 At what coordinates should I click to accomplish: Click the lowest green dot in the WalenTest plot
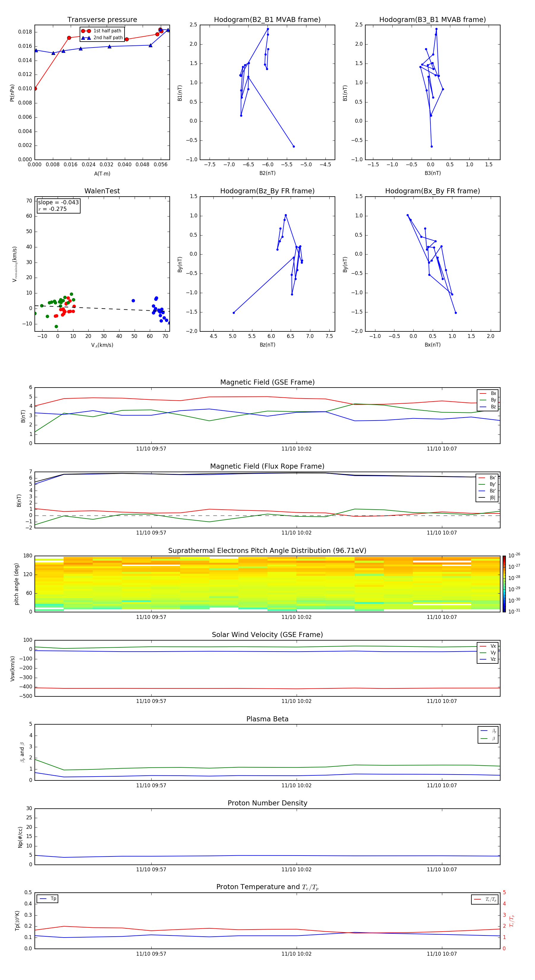click(x=56, y=326)
